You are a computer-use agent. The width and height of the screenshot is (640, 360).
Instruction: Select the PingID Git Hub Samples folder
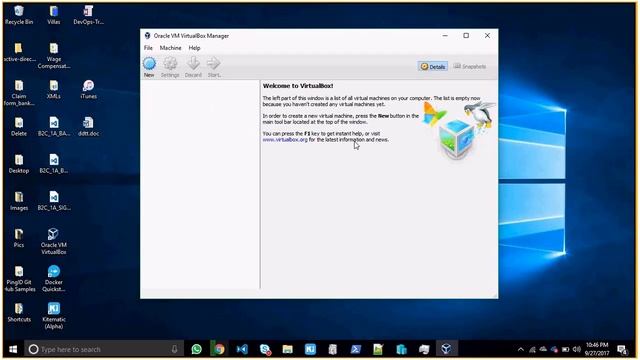[x=19, y=279]
